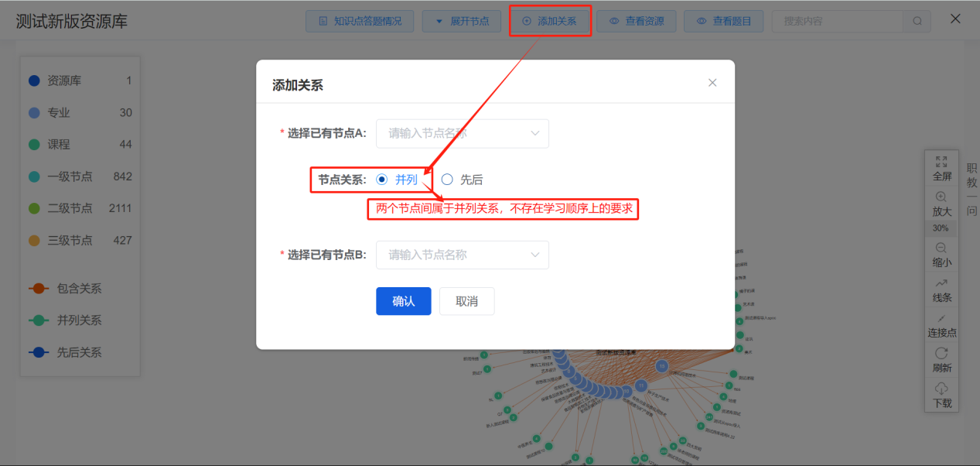Click the 30% zoom level indicator
Viewport: 980px width, 466px height.
click(x=941, y=228)
